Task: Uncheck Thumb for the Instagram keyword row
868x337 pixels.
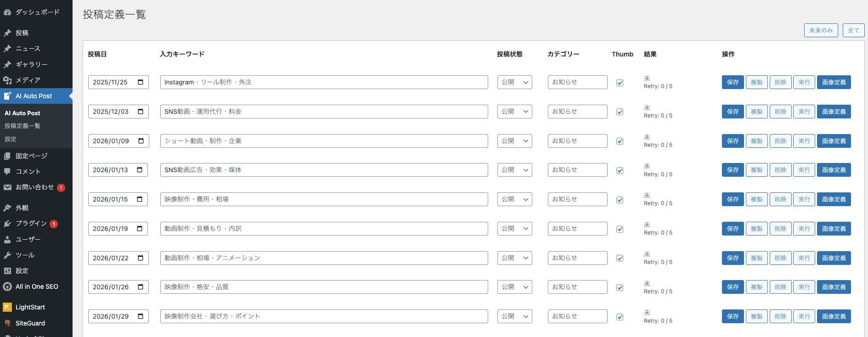Action: click(x=620, y=83)
